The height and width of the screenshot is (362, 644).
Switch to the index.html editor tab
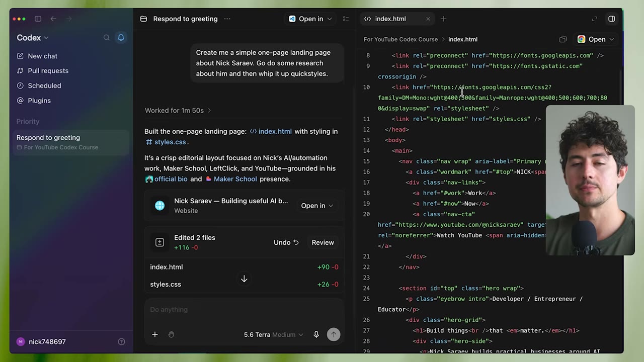[x=390, y=19]
